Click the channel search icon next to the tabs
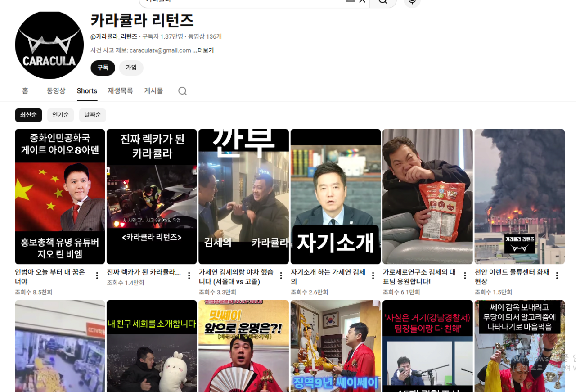 point(182,91)
